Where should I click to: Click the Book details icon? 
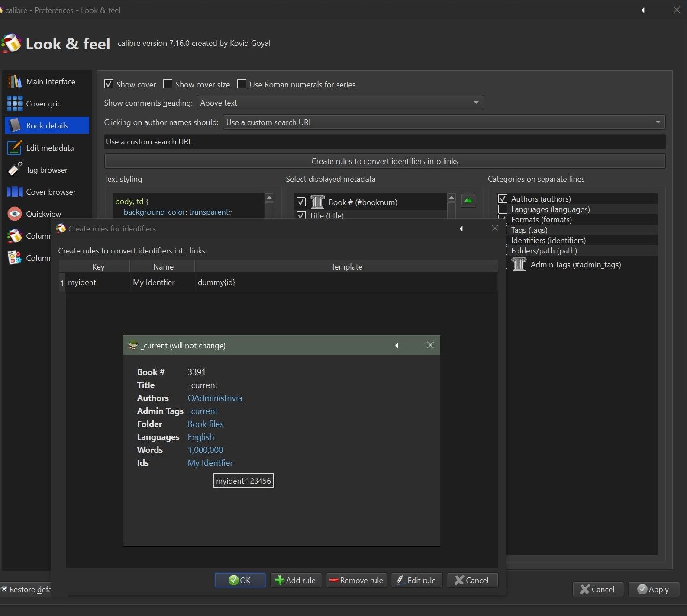click(15, 125)
